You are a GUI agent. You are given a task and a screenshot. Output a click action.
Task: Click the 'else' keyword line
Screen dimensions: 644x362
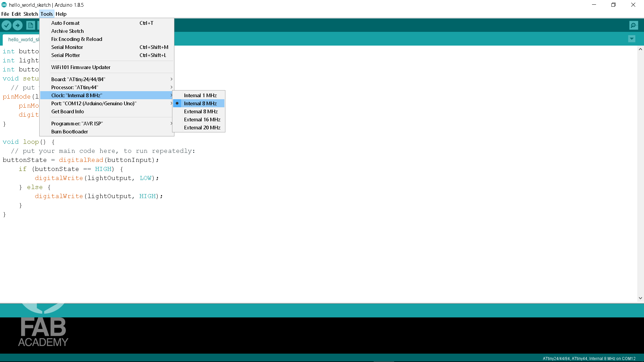click(x=35, y=187)
